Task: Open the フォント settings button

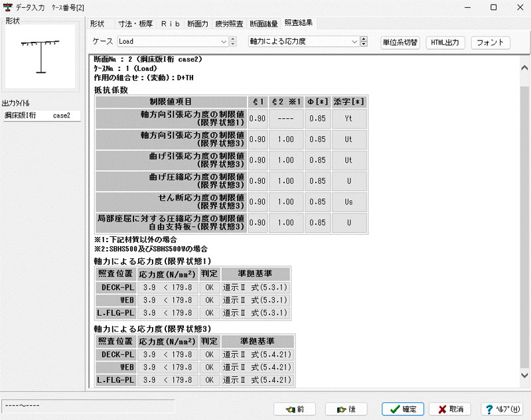Action: [x=491, y=42]
